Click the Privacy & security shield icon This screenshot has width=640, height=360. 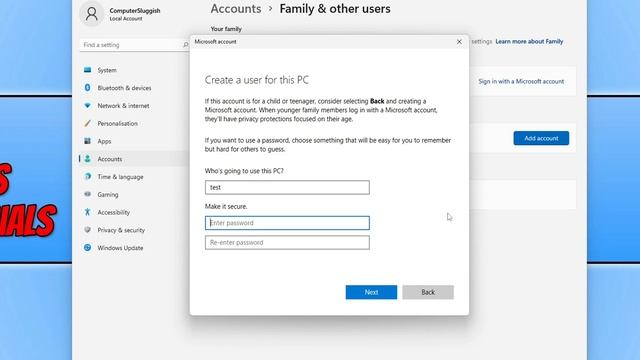coord(87,230)
